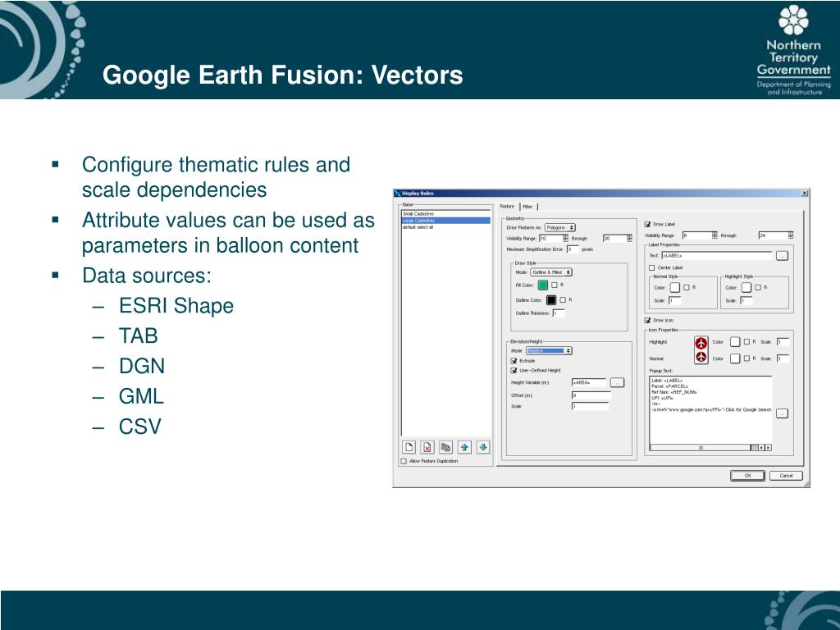The image size is (840, 630).
Task: Click the Height Variable input field
Action: pyautogui.click(x=589, y=382)
